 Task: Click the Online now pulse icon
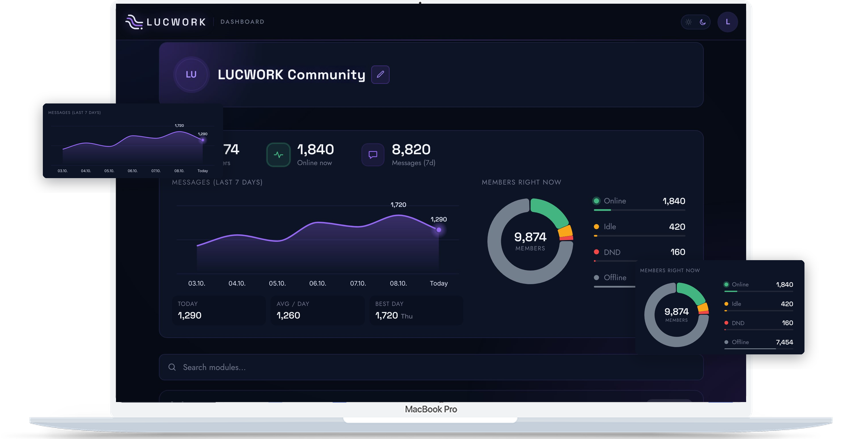[x=278, y=155]
